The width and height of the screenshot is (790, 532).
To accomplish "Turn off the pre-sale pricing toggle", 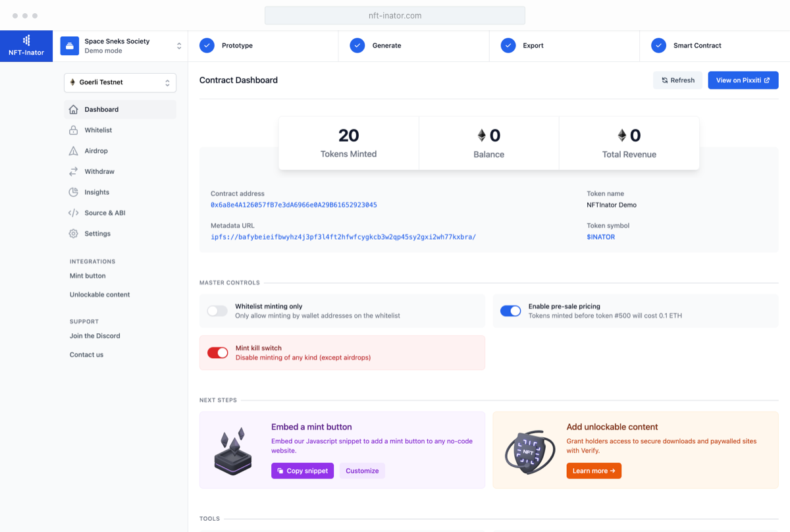I will tap(510, 311).
